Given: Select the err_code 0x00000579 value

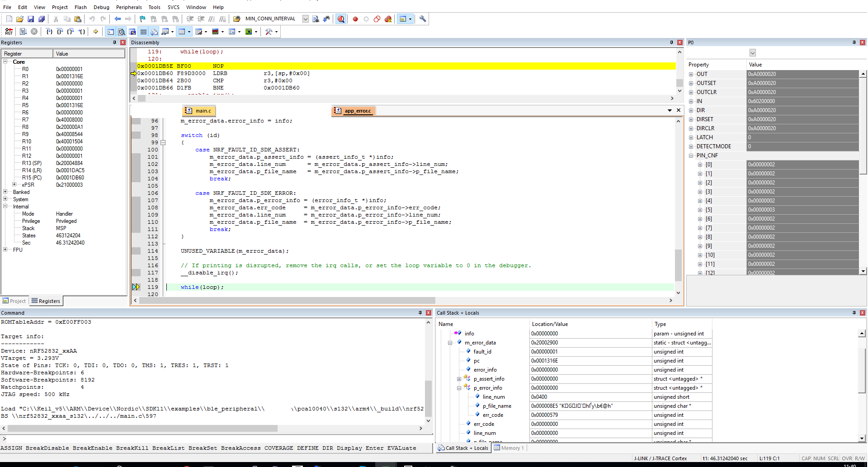Looking at the screenshot, I should click(590, 415).
